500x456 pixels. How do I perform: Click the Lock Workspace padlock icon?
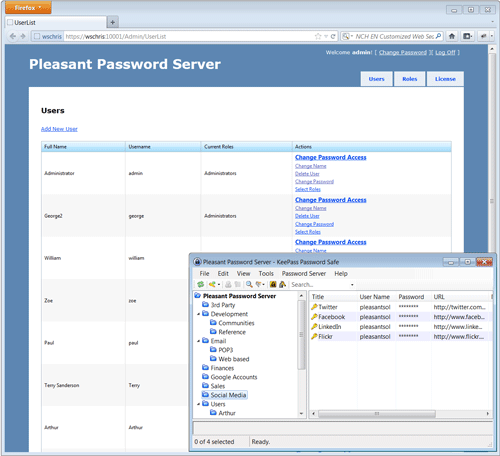pos(273,284)
